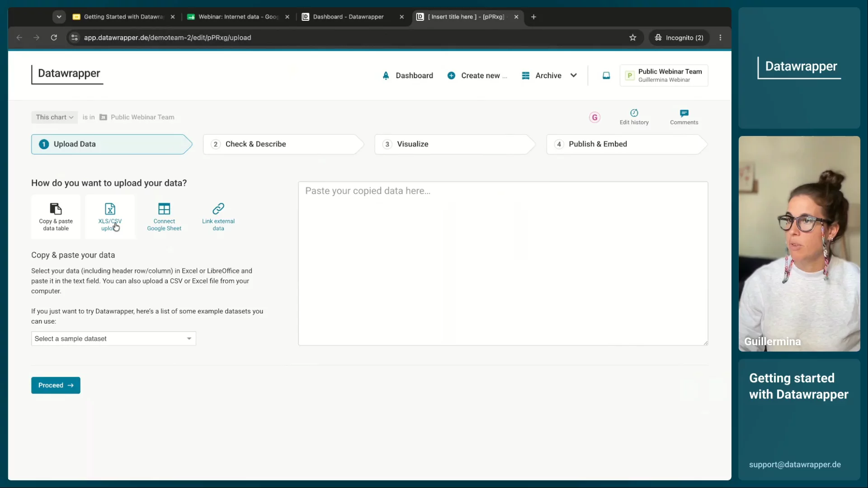Image resolution: width=868 pixels, height=488 pixels.
Task: Close the Insert title here tab
Action: pos(516,17)
